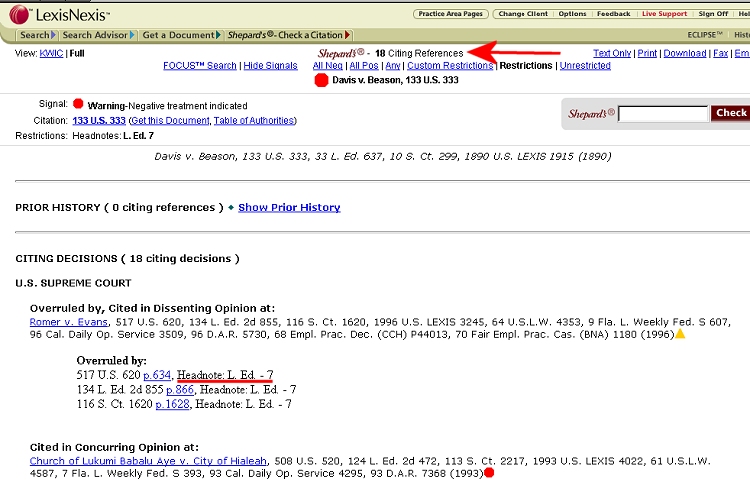Click into the Shepard's citation input field

[663, 114]
